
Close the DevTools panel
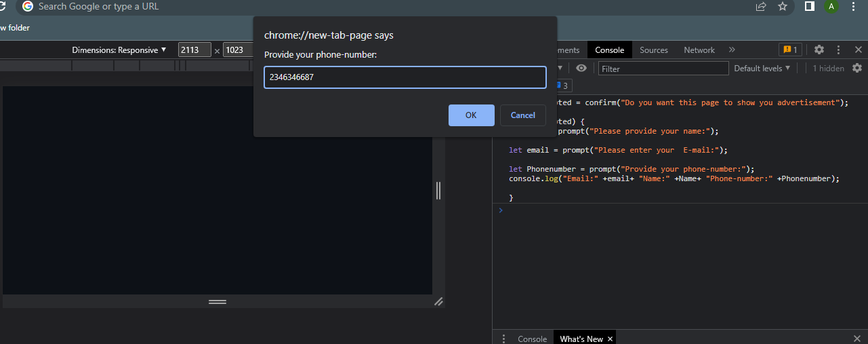pos(858,50)
